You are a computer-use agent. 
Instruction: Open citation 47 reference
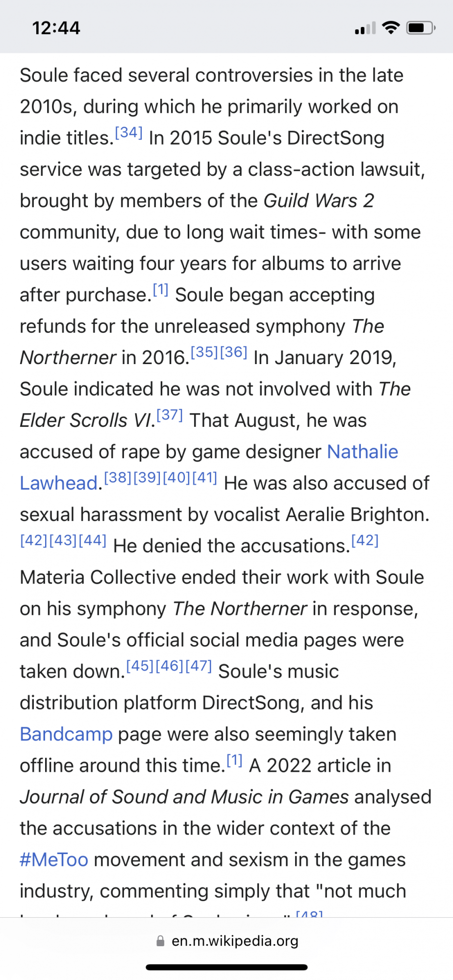pyautogui.click(x=199, y=666)
